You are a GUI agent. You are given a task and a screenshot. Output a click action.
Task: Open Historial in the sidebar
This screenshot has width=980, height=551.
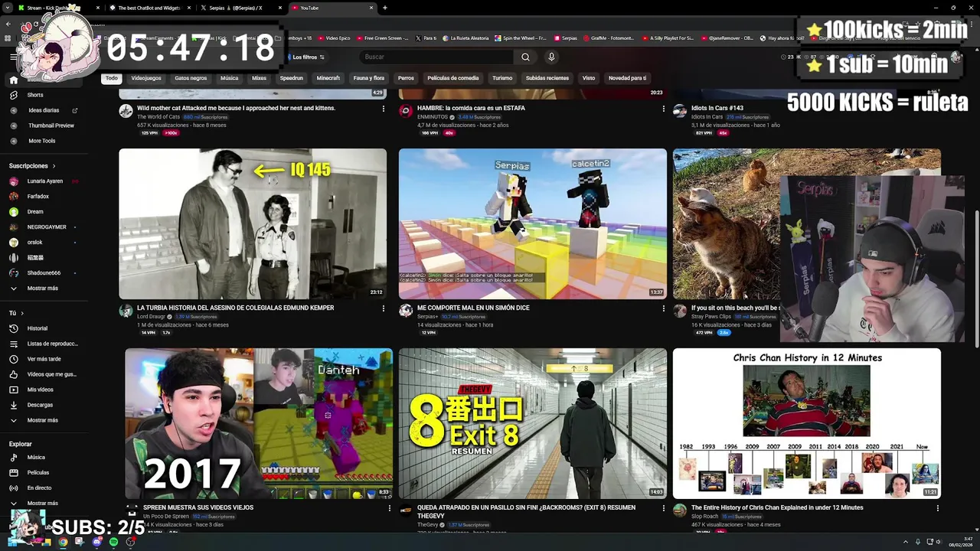(38, 328)
